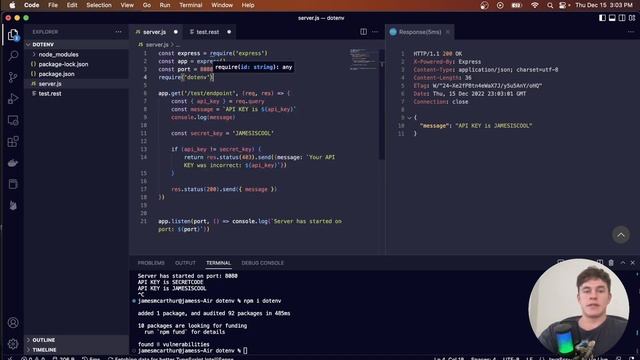Toggle the primary side bar layout icon
This screenshot has height=360, width=640.
click(602, 18)
